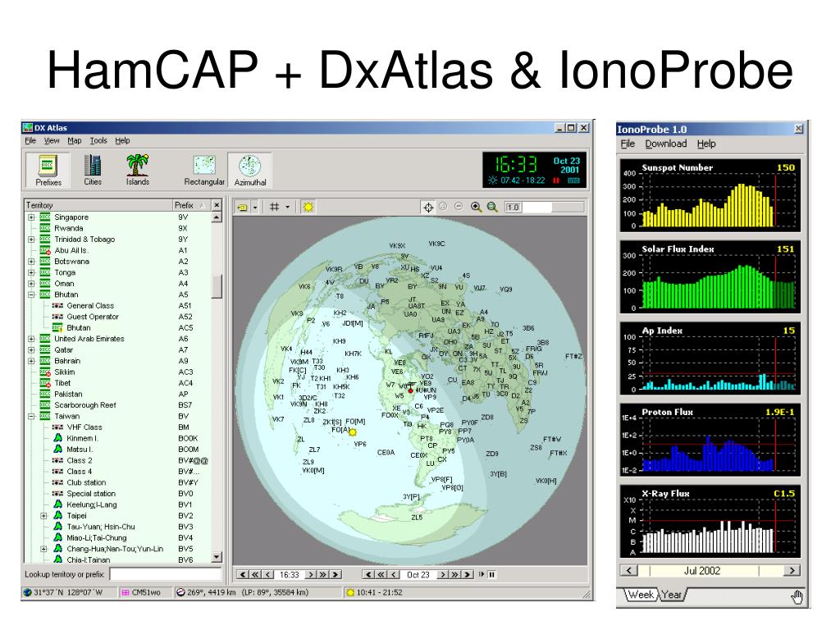This screenshot has width=840, height=630.
Task: Click the pause button beside date controls
Action: (491, 575)
